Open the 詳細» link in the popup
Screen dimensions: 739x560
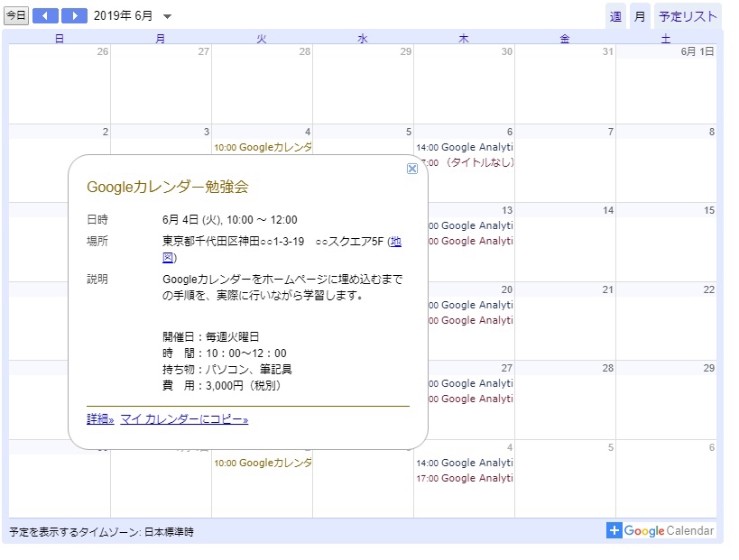tap(100, 418)
